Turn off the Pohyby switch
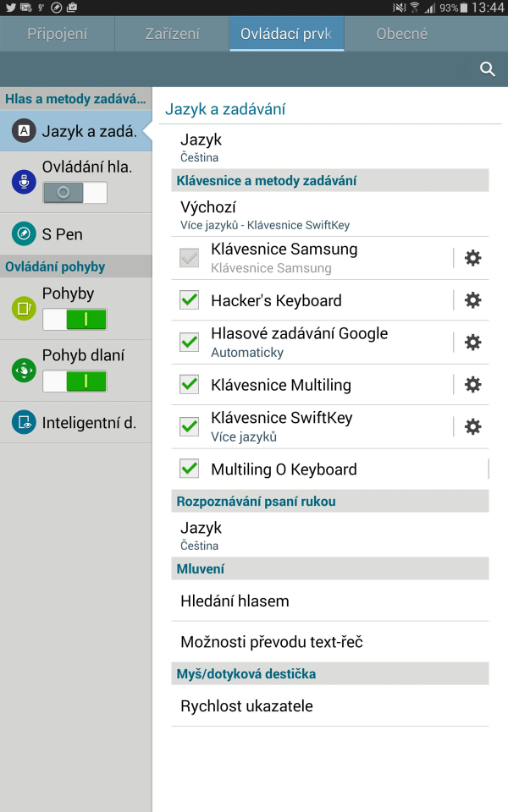Screen dimensions: 508x812 coord(75,319)
